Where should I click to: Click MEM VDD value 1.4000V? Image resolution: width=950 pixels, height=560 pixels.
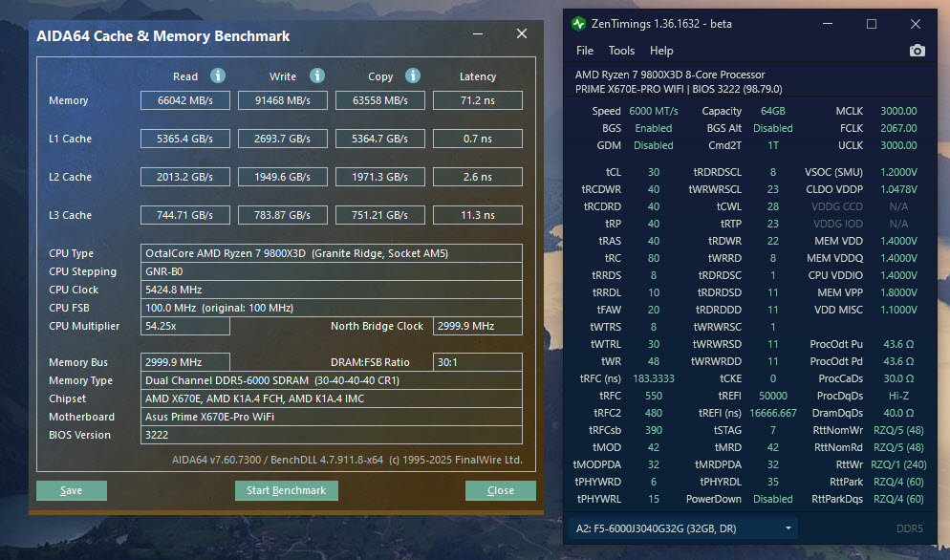(x=898, y=241)
